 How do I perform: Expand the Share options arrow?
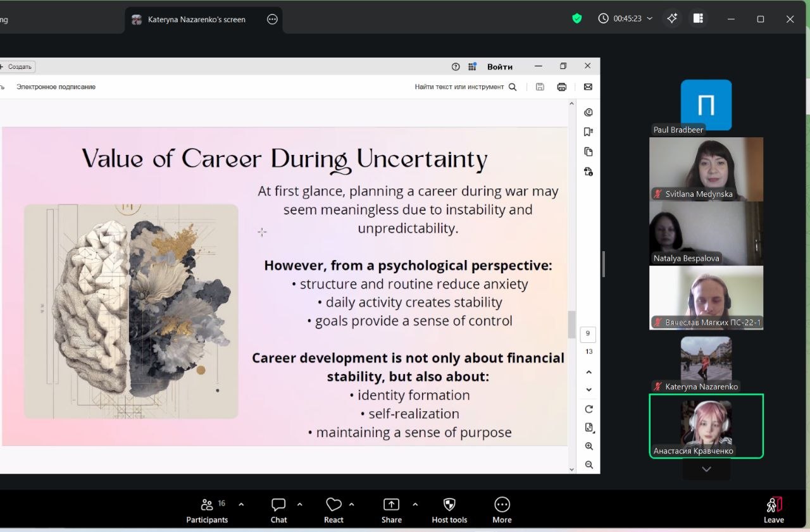click(415, 504)
